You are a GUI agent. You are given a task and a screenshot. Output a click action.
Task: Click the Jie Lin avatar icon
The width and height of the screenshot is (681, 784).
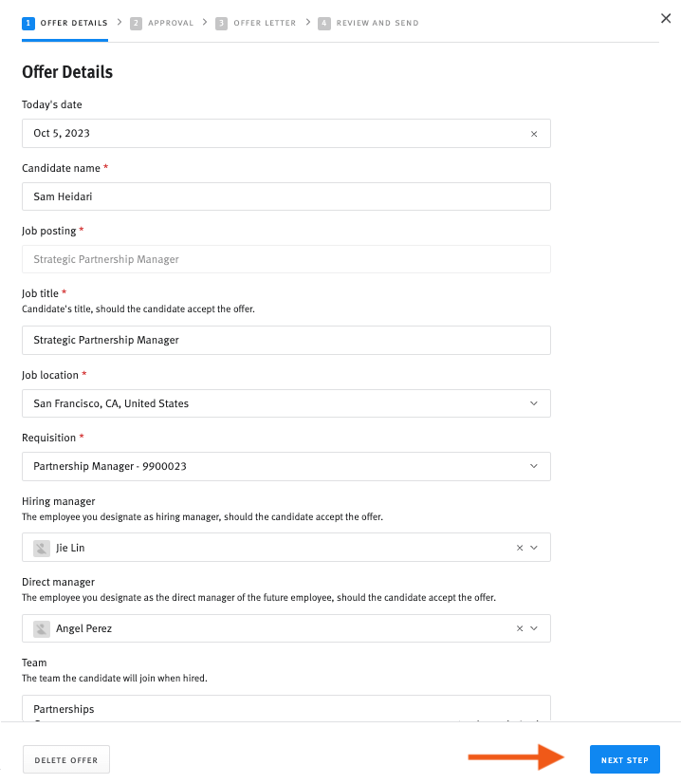(40, 548)
